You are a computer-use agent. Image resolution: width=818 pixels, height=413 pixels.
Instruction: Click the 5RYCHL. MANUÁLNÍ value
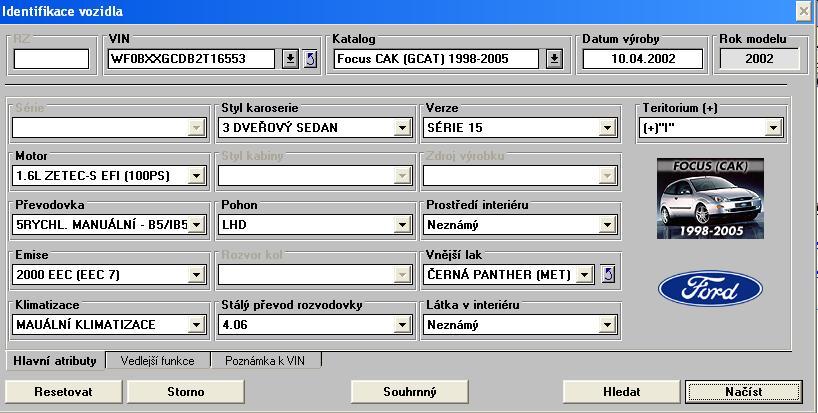point(100,225)
